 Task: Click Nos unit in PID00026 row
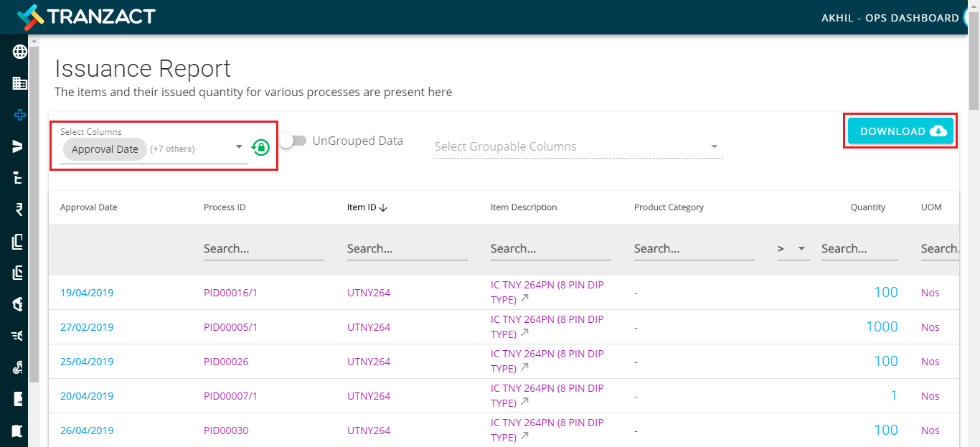930,362
